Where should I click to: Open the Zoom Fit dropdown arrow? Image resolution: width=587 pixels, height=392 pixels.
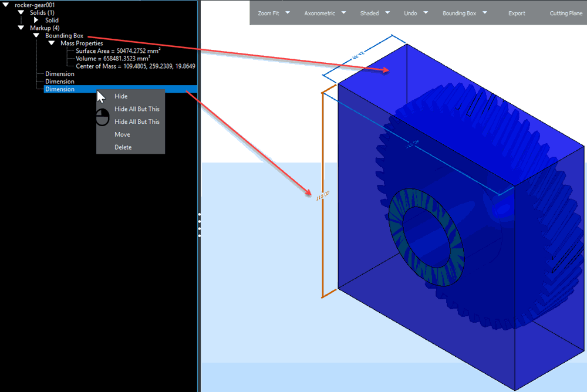288,13
